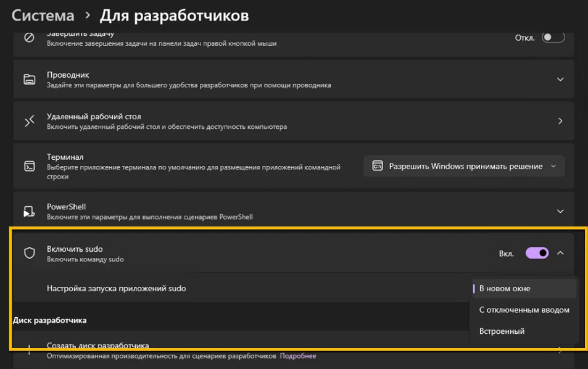Choose С отключенным вводом option
The image size is (588, 369).
524,310
